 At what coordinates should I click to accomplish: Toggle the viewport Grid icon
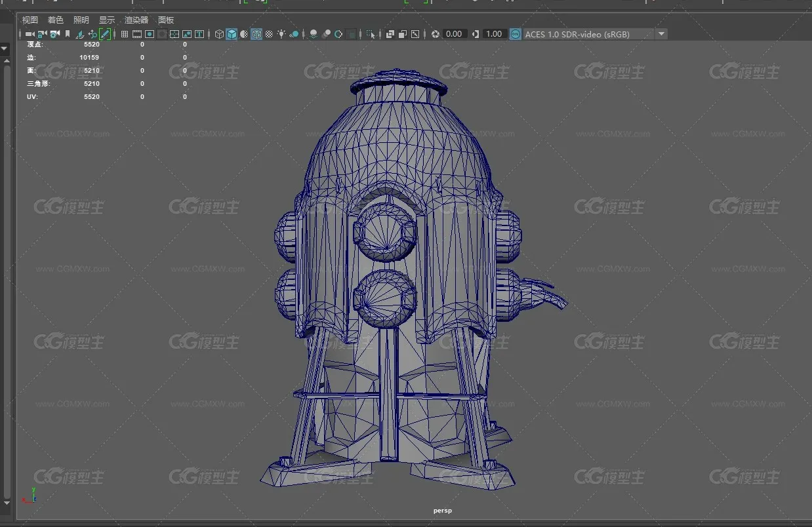pyautogui.click(x=125, y=34)
